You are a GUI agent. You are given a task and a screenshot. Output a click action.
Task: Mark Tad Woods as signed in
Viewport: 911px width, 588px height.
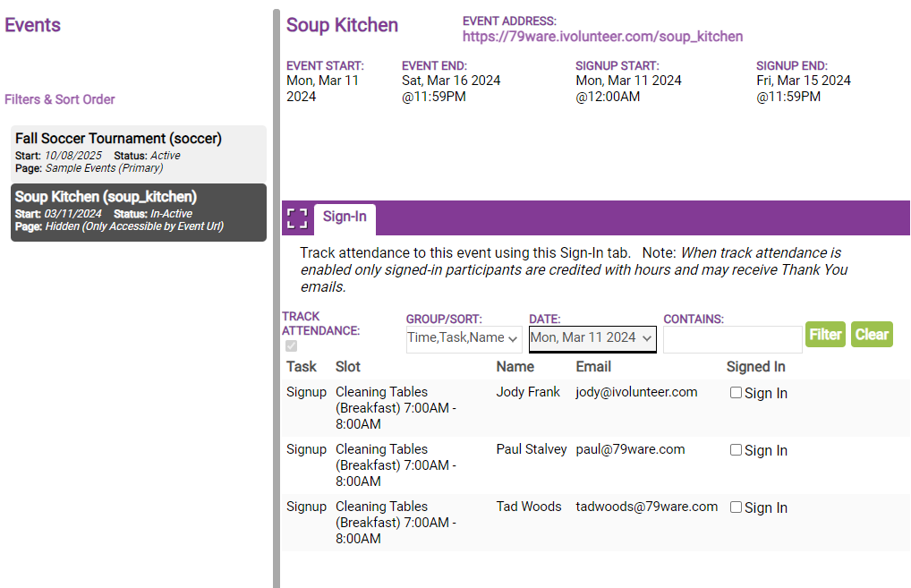coord(736,507)
